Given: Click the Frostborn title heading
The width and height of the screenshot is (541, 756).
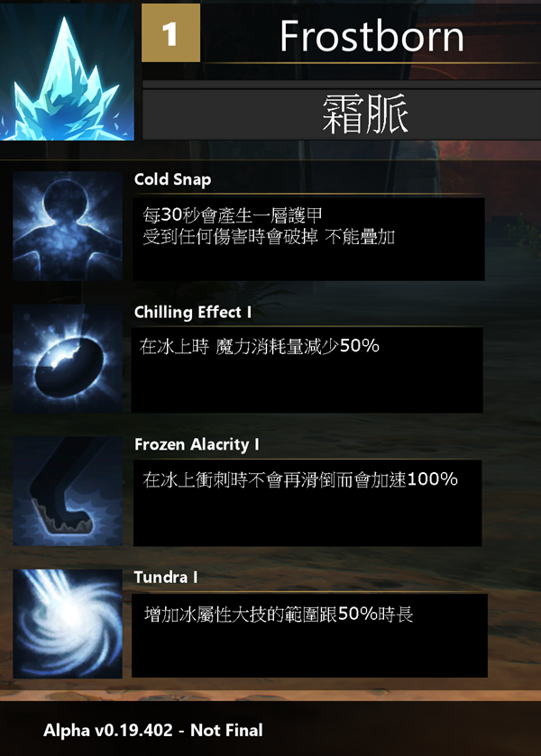Looking at the screenshot, I should click(371, 36).
